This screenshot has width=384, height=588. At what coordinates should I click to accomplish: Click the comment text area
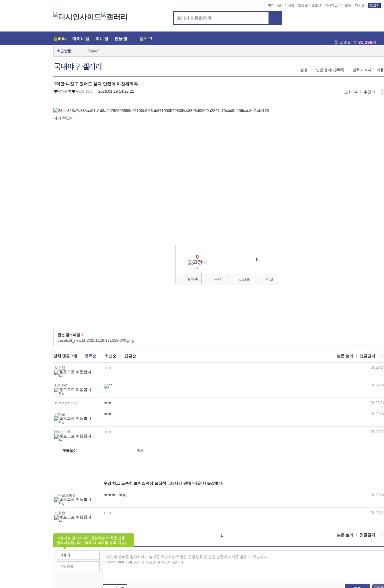click(243, 566)
